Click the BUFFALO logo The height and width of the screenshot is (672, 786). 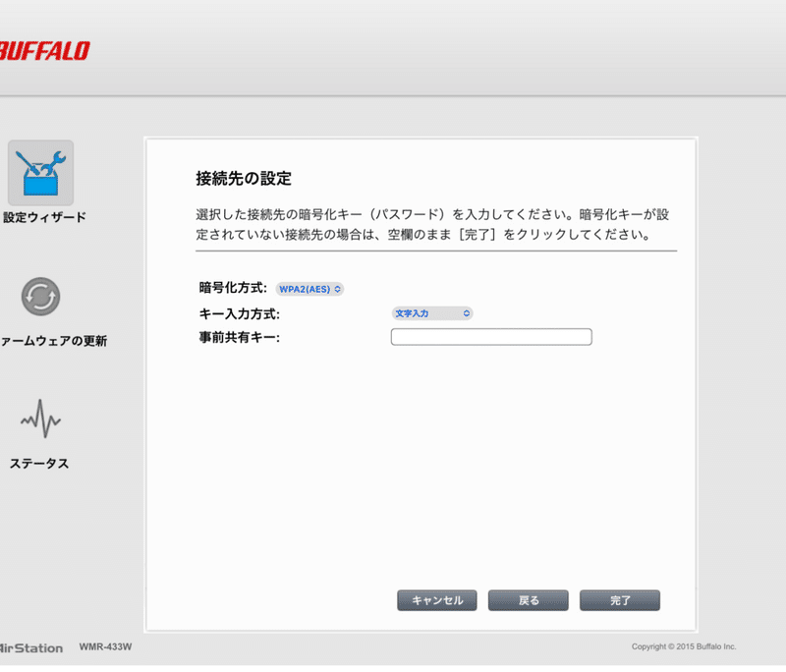coord(44,51)
